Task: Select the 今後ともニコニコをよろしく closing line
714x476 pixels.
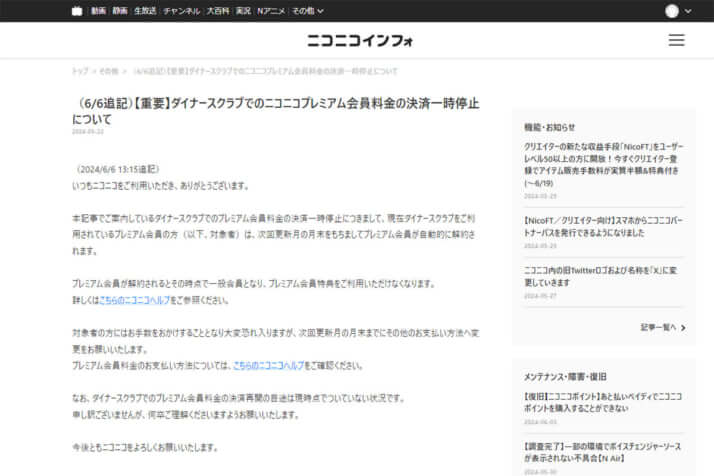Action: (x=145, y=447)
